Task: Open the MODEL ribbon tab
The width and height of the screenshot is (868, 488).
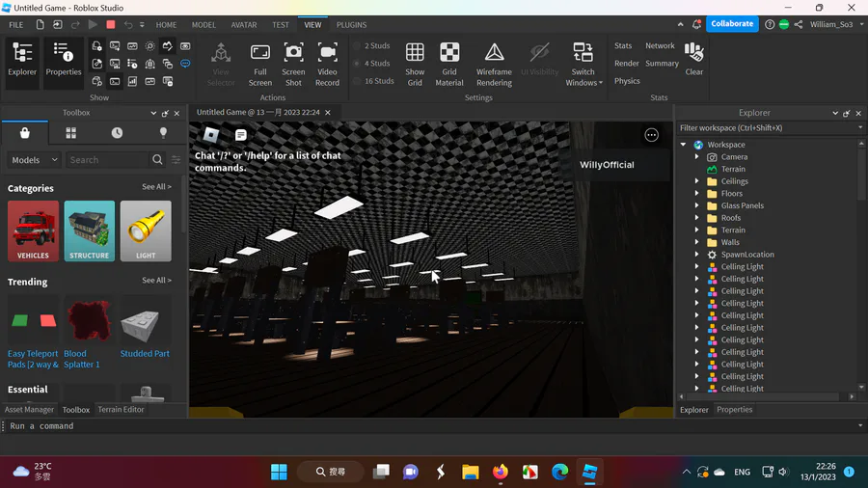Action: point(203,25)
